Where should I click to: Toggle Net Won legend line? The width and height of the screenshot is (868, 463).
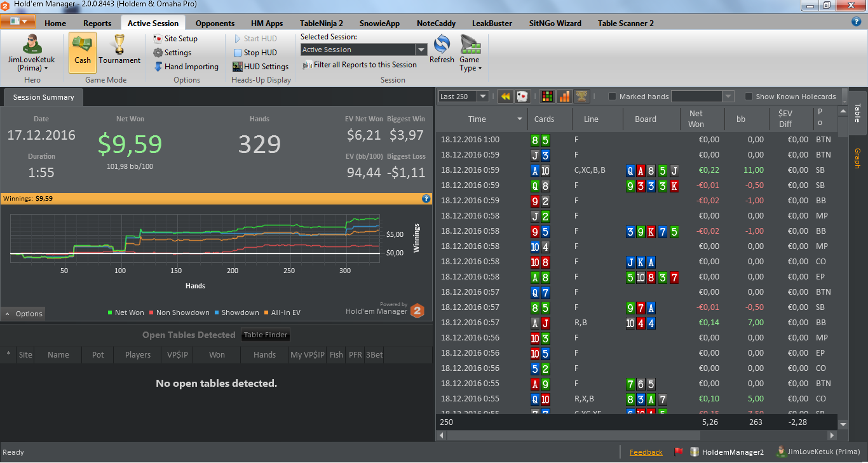coord(126,312)
